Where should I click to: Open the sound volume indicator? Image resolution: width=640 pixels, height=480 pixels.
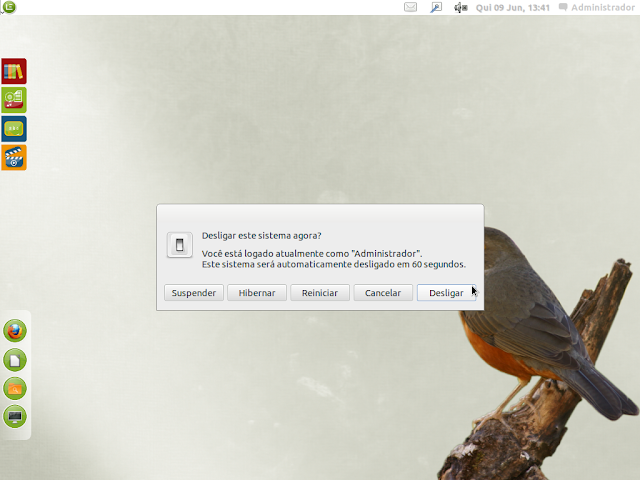click(x=461, y=7)
